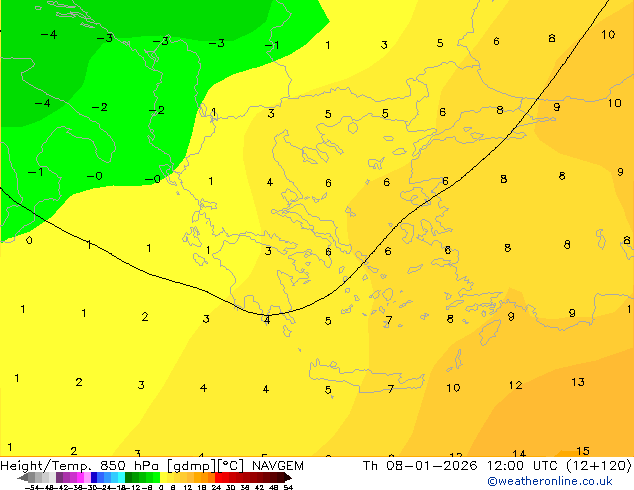The image size is (634, 490).
Task: Click the cyan swatch in the temperature scale
Action: tap(121, 477)
